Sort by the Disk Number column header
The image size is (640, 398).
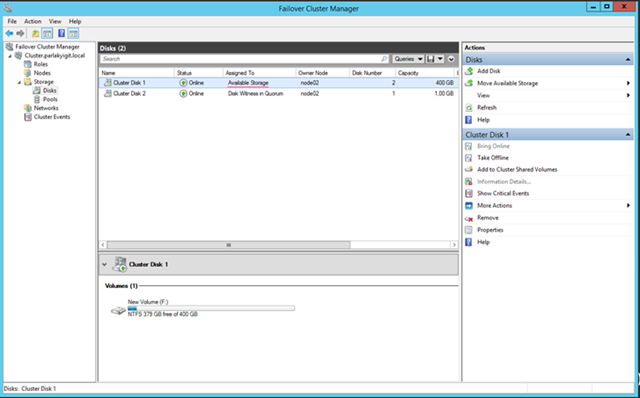pos(372,73)
